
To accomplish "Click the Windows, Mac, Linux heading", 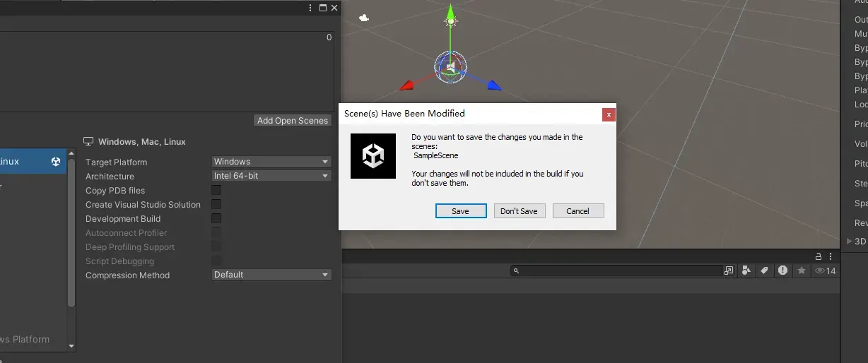I will (142, 141).
